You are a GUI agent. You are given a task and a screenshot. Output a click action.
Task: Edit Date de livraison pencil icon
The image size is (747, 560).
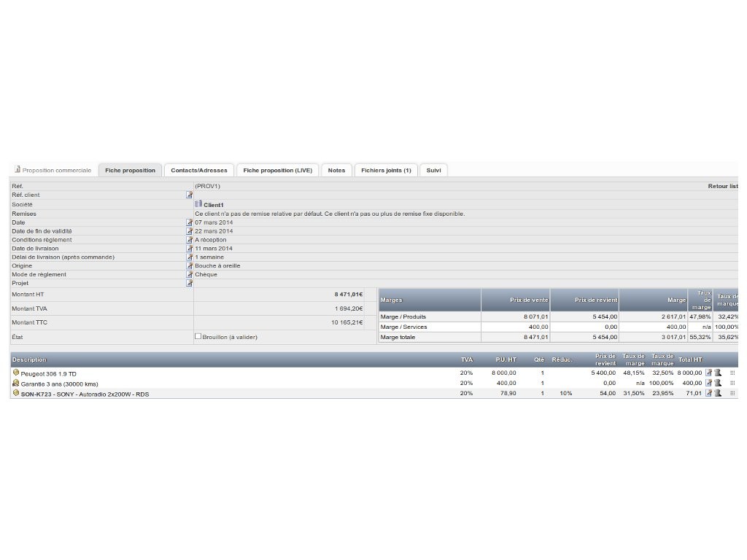(189, 248)
